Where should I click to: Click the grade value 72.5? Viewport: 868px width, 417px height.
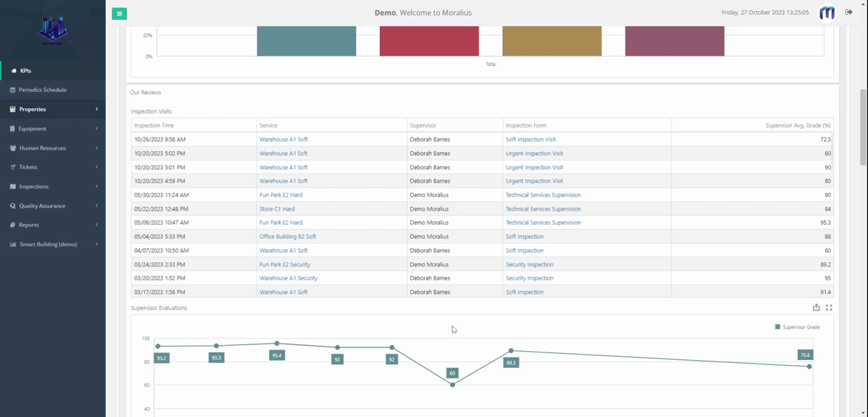826,139
